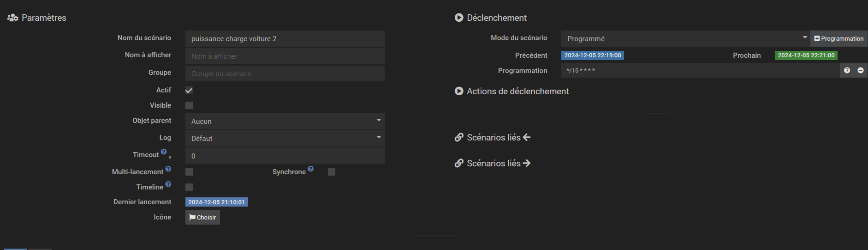868x250 pixels.
Task: Open the Mode du scénario dropdown
Action: pos(685,39)
